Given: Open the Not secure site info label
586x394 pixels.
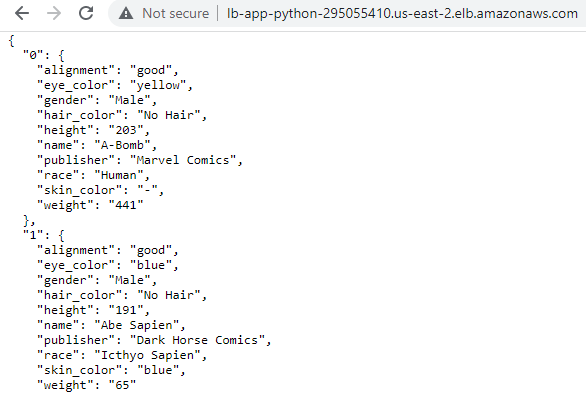Looking at the screenshot, I should click(175, 13).
